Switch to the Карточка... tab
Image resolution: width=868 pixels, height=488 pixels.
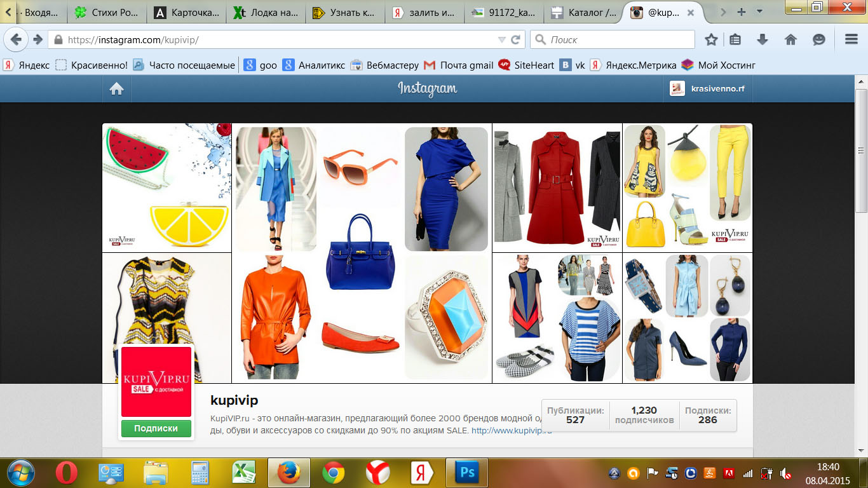[x=186, y=12]
